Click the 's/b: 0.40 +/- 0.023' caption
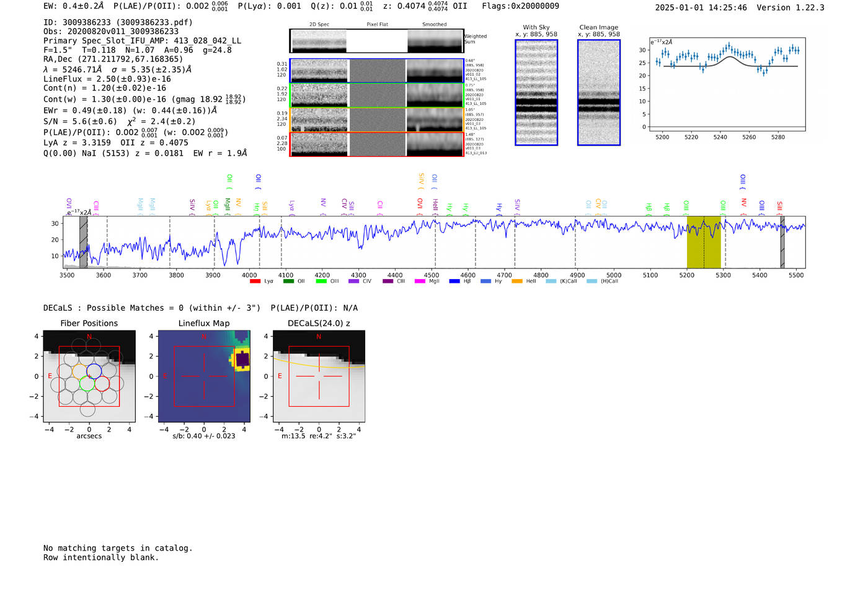The width and height of the screenshot is (868, 591). 204,436
